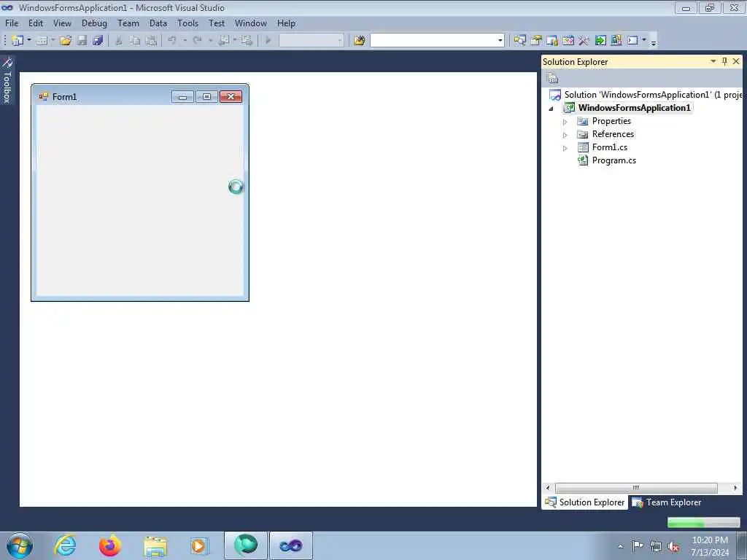
Task: Click the Object Browser toolbar icon
Action: click(x=552, y=41)
